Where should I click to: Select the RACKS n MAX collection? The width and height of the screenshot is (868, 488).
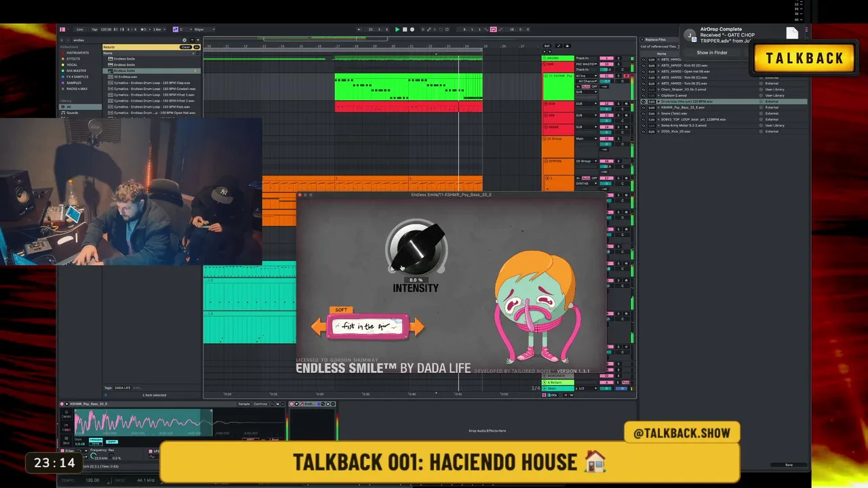[77, 89]
